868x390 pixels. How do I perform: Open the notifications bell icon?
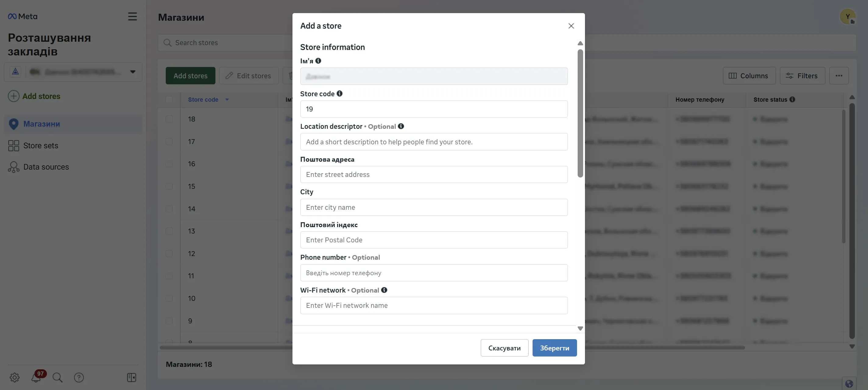(x=36, y=378)
